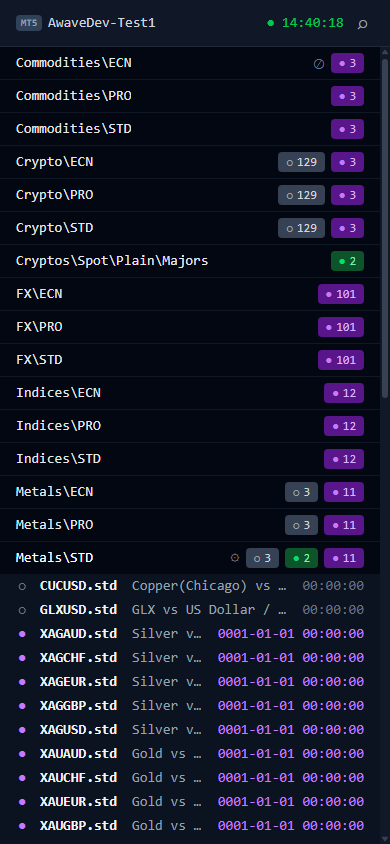Image resolution: width=390 pixels, height=844 pixels.
Task: Click the hollow status circle beside GLXUSD.std
Action: click(x=22, y=610)
